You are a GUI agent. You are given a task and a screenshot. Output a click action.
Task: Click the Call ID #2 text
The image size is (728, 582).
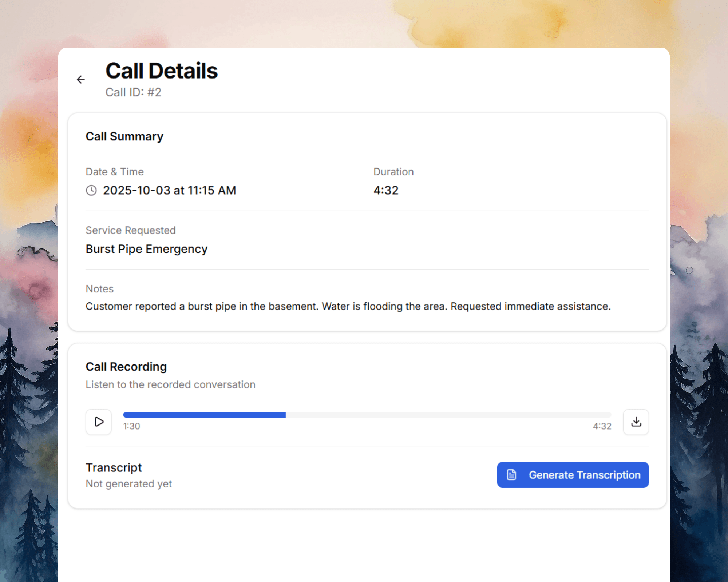[133, 92]
